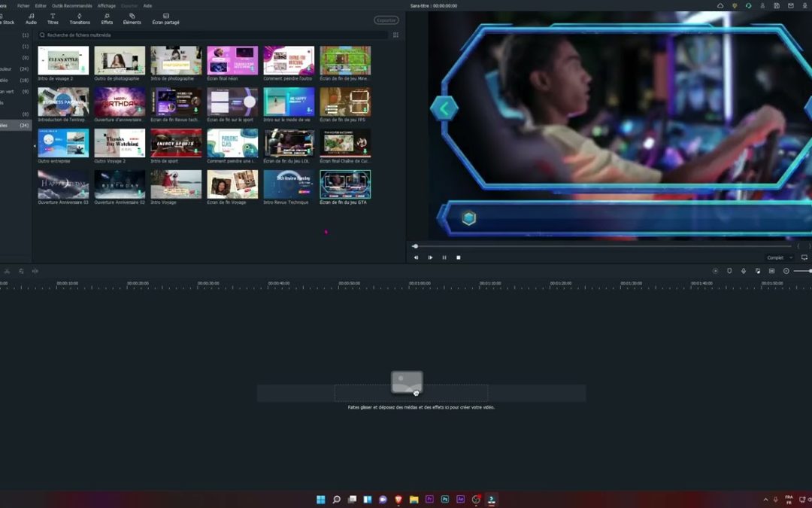Choose the Outro entreprise template
The width and height of the screenshot is (812, 508).
[x=63, y=146]
